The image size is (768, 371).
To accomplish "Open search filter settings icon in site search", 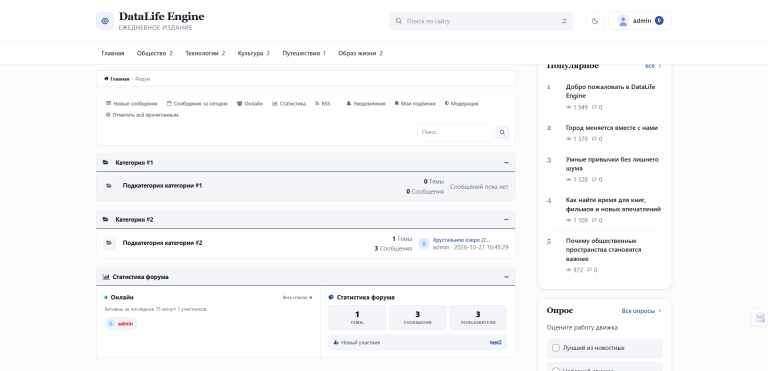I will coord(564,21).
